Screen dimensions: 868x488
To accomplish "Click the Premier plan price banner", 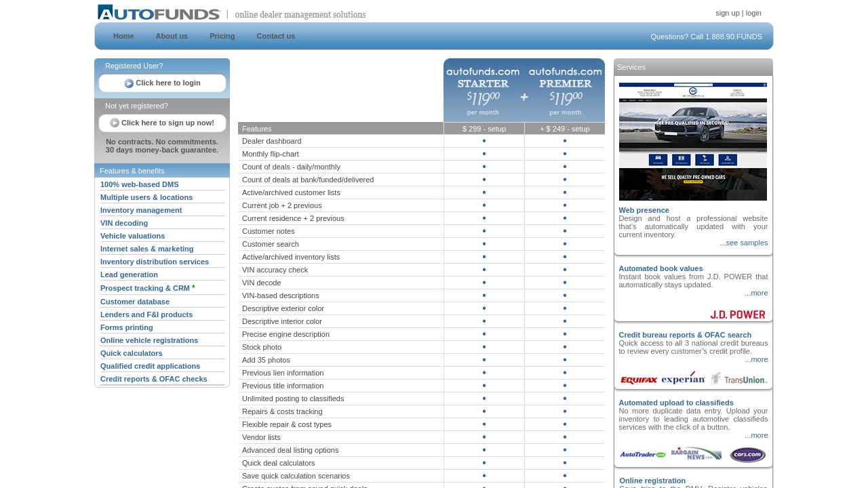I will tap(566, 90).
